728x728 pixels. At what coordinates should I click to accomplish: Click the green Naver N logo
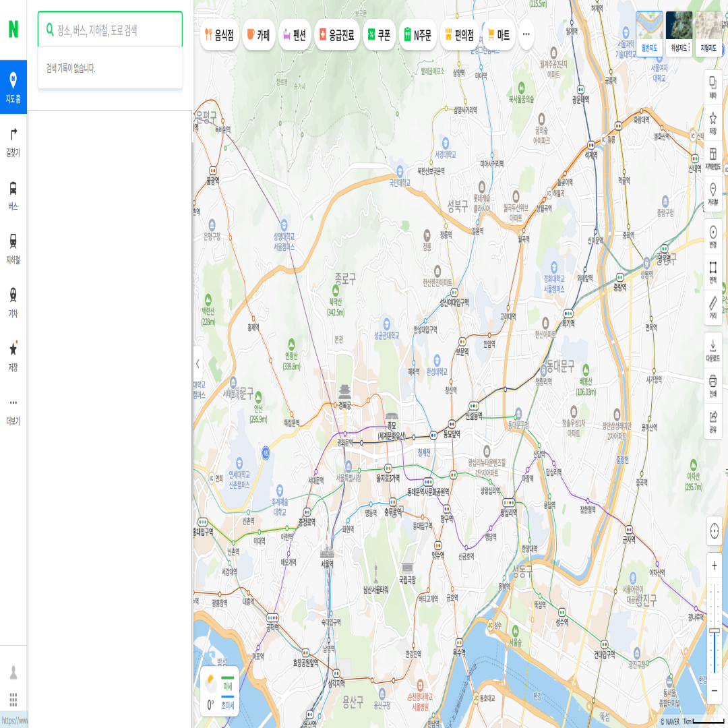(13, 29)
